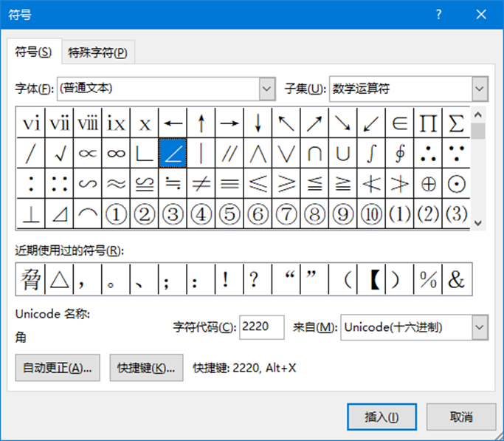Select the upward arrow symbol
504x441 pixels.
tap(201, 123)
